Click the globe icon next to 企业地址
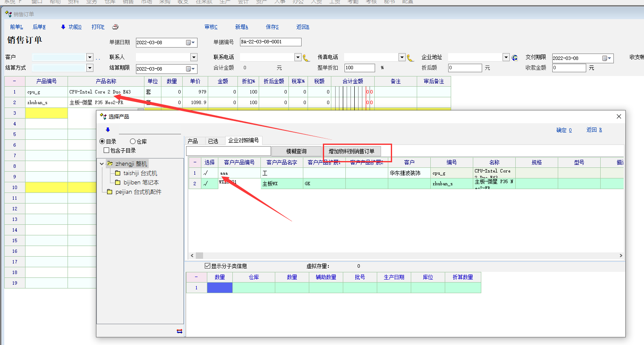Image resolution: width=644 pixels, height=345 pixels. (514, 58)
